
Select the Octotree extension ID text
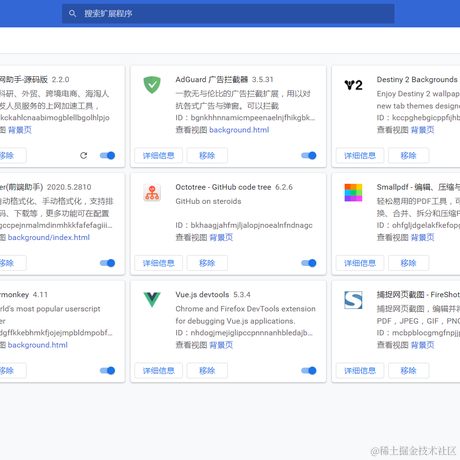click(x=244, y=225)
